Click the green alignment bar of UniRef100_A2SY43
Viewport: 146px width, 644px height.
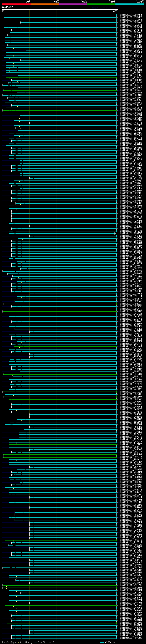pyautogui.click(x=60, y=90)
